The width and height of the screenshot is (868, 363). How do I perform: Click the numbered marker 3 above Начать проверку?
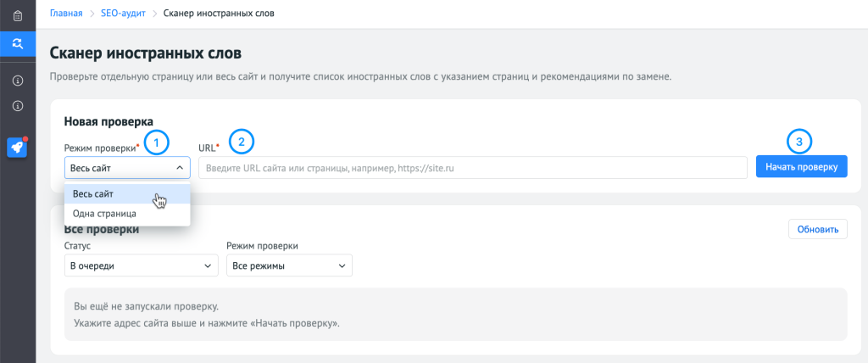pyautogui.click(x=798, y=142)
